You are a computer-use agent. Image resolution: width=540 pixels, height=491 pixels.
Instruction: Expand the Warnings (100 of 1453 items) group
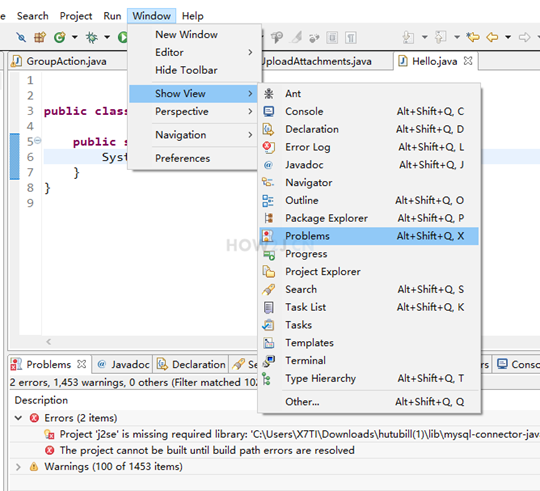(x=18, y=467)
